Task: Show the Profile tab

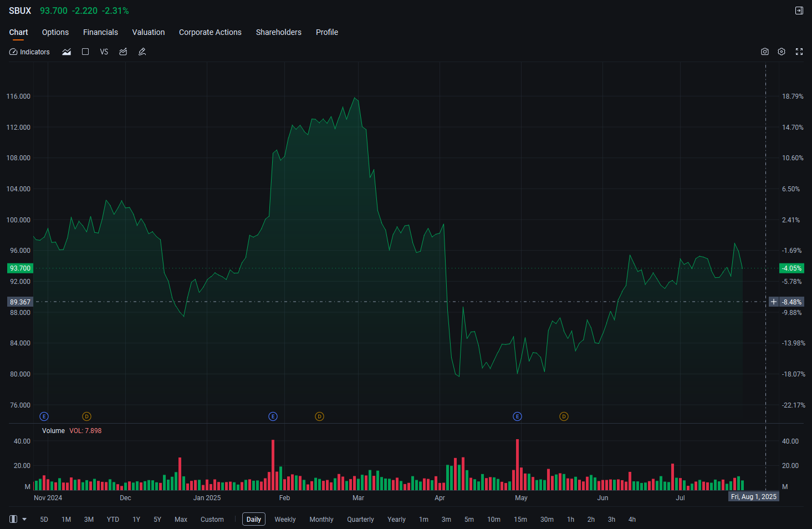Action: tap(327, 32)
